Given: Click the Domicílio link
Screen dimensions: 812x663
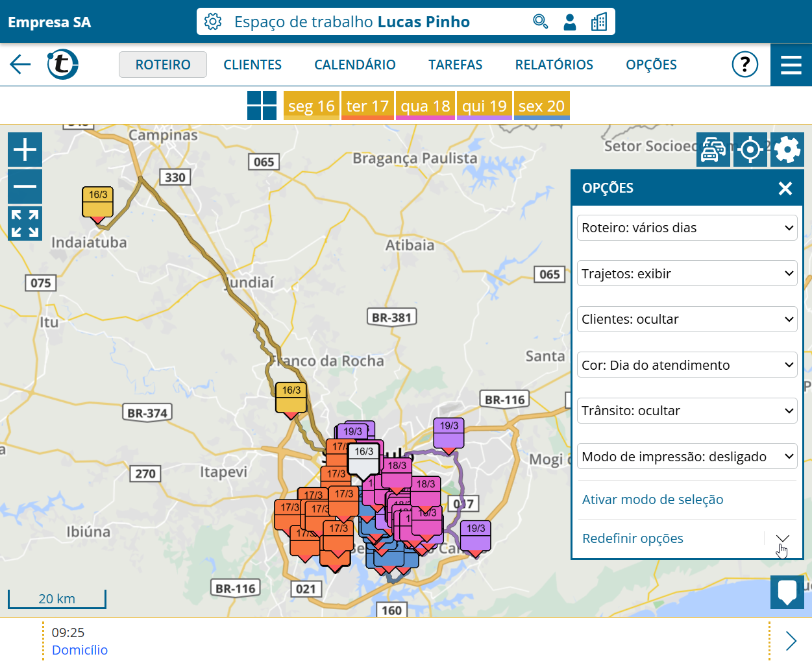Looking at the screenshot, I should 80,650.
